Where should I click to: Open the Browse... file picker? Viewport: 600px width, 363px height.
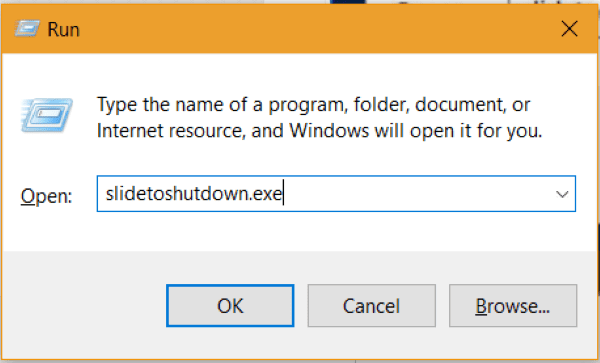(513, 306)
